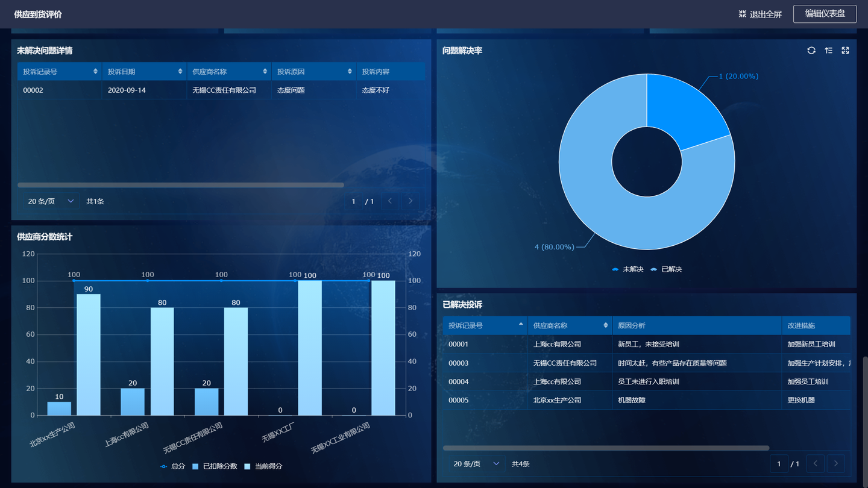Sort unresolved table by 投诉日期
868x488 pixels.
(x=180, y=72)
